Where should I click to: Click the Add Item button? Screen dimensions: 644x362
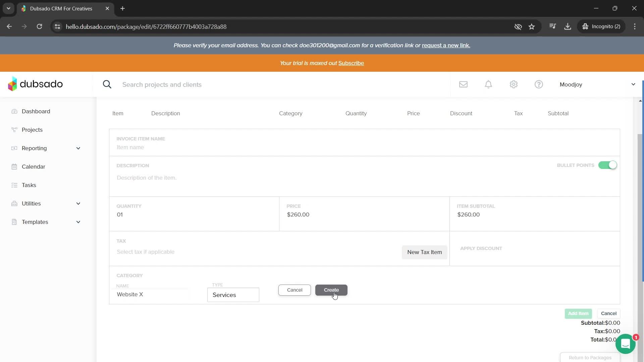point(578,313)
